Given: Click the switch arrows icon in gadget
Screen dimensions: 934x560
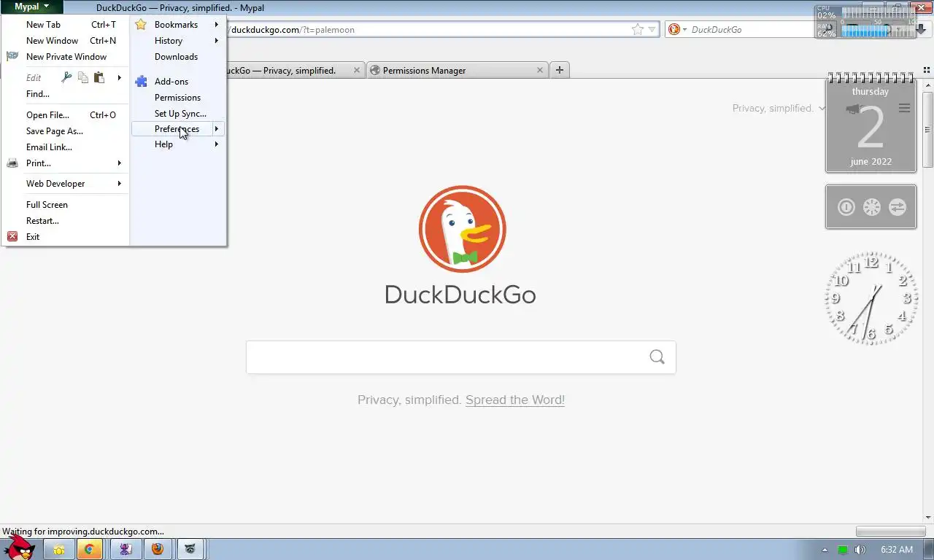Looking at the screenshot, I should (x=897, y=207).
